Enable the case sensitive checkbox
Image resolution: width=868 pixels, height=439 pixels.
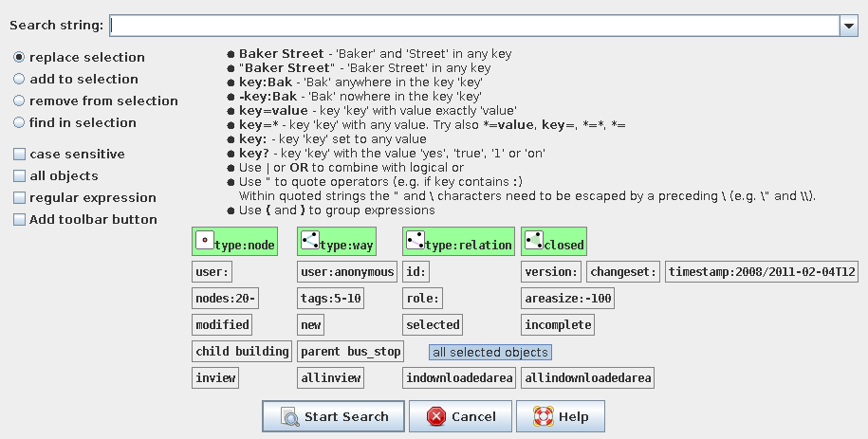pos(19,155)
